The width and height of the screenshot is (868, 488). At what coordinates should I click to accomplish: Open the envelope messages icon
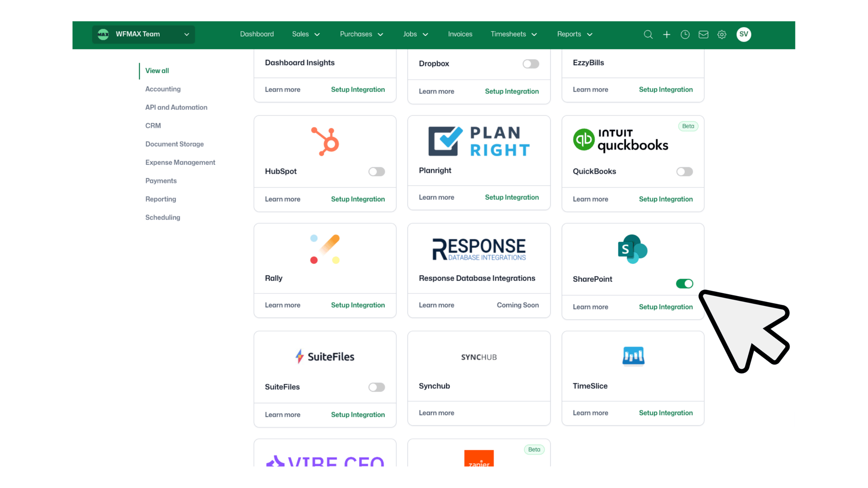tap(704, 34)
